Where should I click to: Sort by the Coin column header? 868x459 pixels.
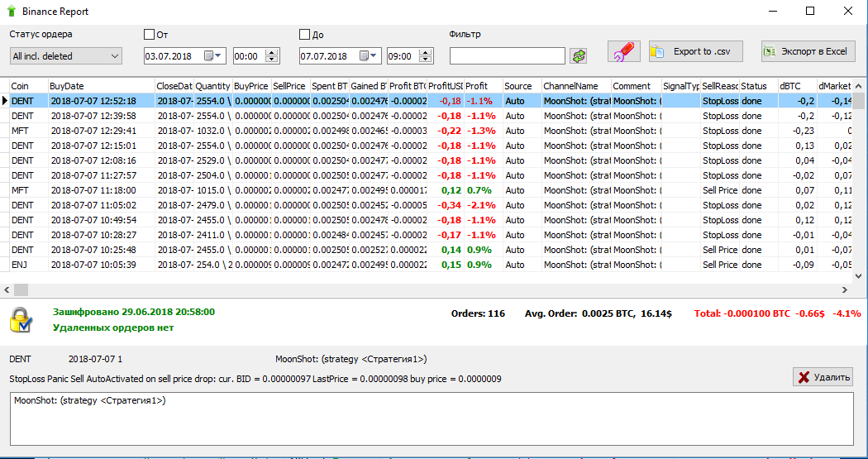click(x=29, y=86)
